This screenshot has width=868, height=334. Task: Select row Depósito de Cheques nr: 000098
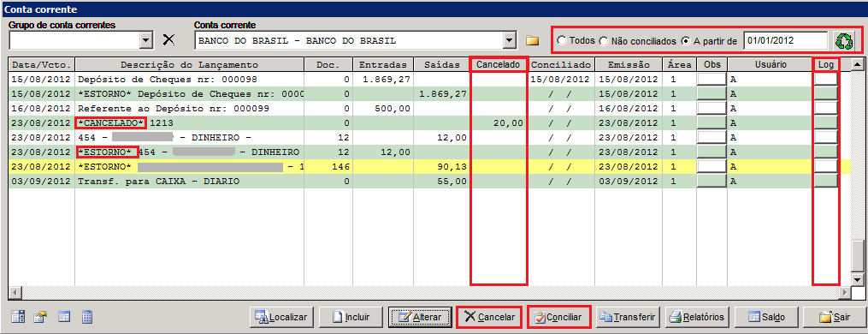[x=429, y=80]
